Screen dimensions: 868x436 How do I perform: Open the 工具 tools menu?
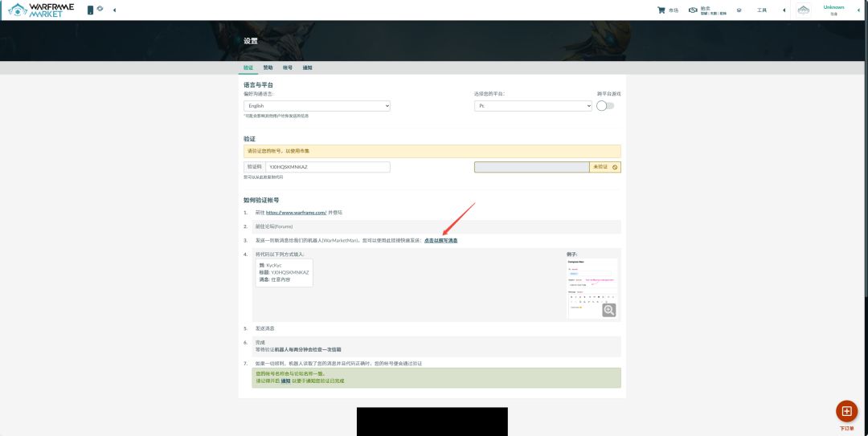coord(762,10)
